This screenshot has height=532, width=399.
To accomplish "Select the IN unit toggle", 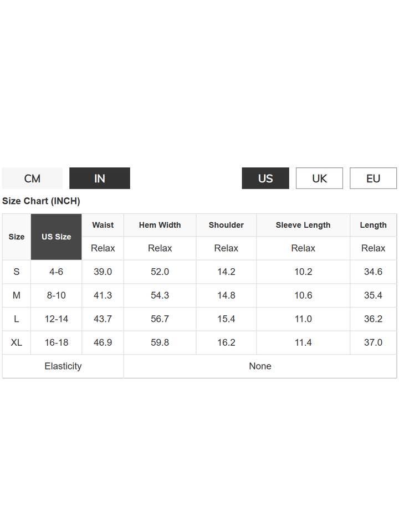I will (100, 178).
